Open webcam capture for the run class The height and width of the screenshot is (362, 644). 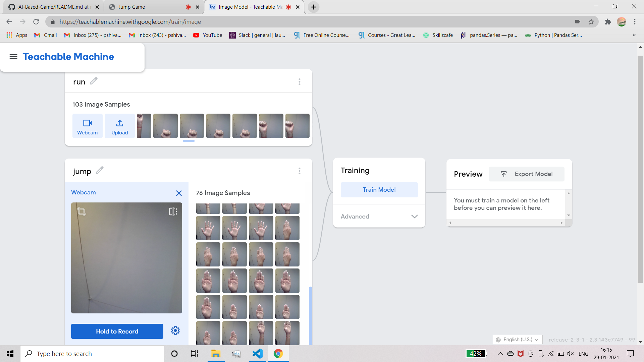[x=87, y=126]
